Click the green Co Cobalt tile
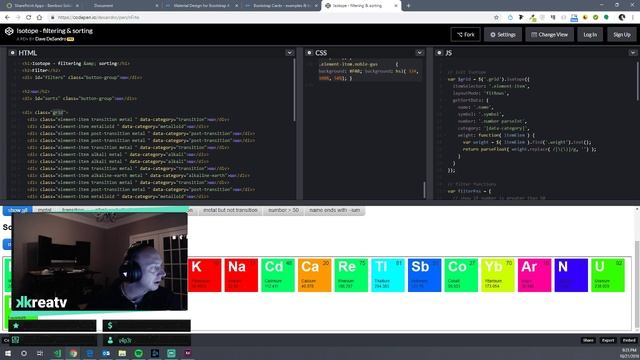640x360 pixels. [461, 275]
